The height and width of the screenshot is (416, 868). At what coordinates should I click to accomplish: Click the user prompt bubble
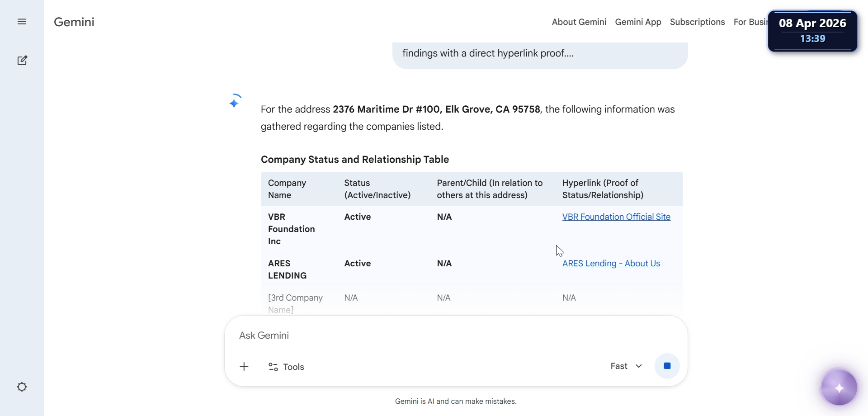(x=540, y=54)
